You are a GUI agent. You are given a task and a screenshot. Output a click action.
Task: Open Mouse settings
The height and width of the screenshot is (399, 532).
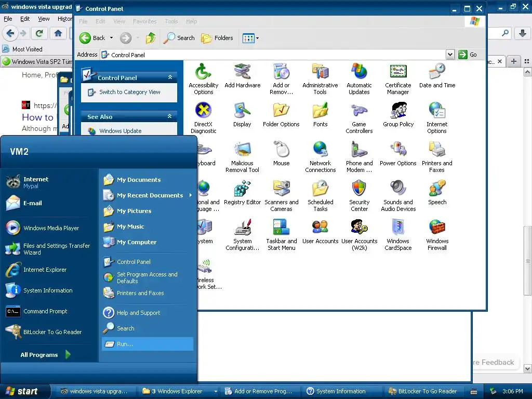point(281,154)
